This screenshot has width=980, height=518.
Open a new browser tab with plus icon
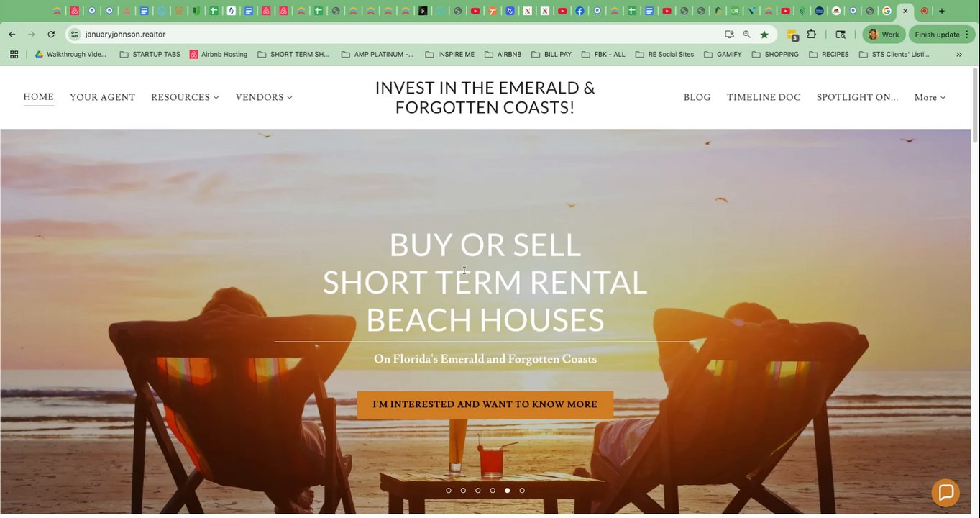pyautogui.click(x=942, y=11)
